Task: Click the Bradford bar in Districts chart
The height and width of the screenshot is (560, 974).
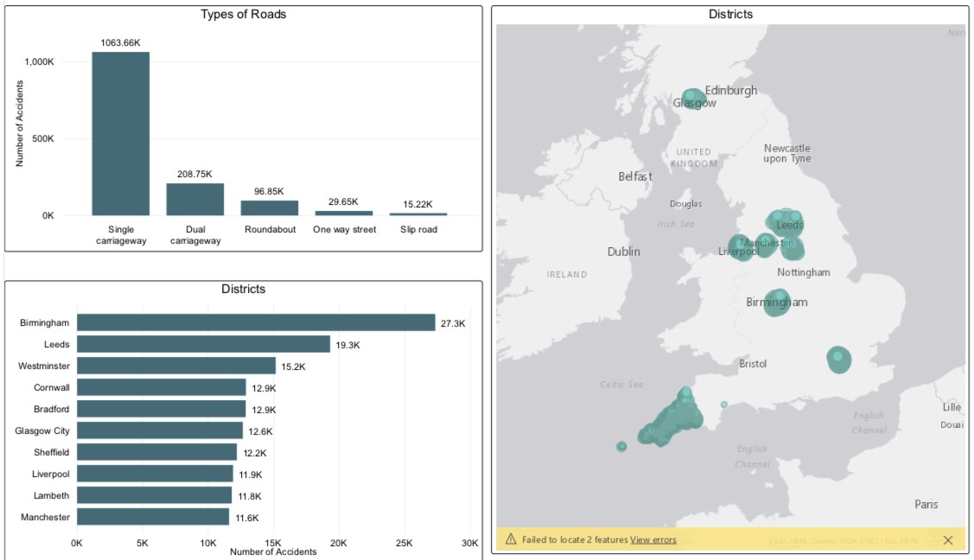Action: 162,409
